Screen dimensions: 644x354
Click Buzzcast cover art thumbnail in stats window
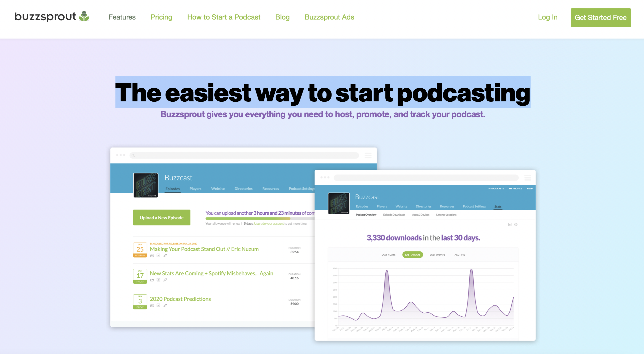click(339, 203)
